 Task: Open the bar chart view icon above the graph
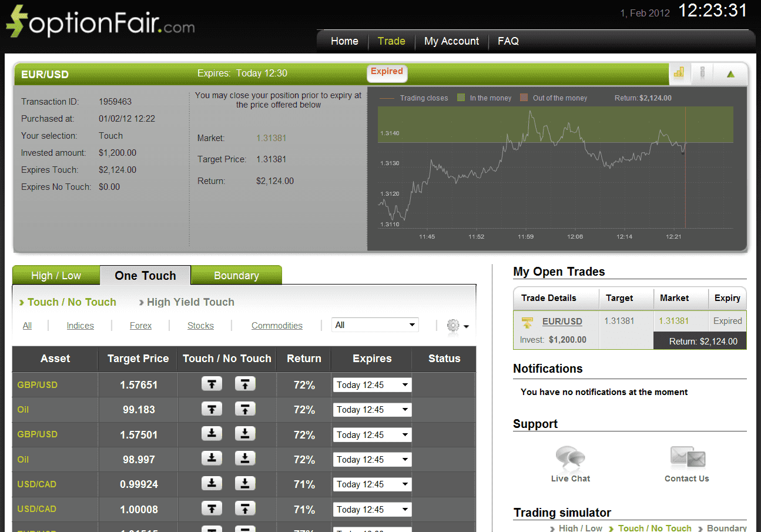point(679,73)
